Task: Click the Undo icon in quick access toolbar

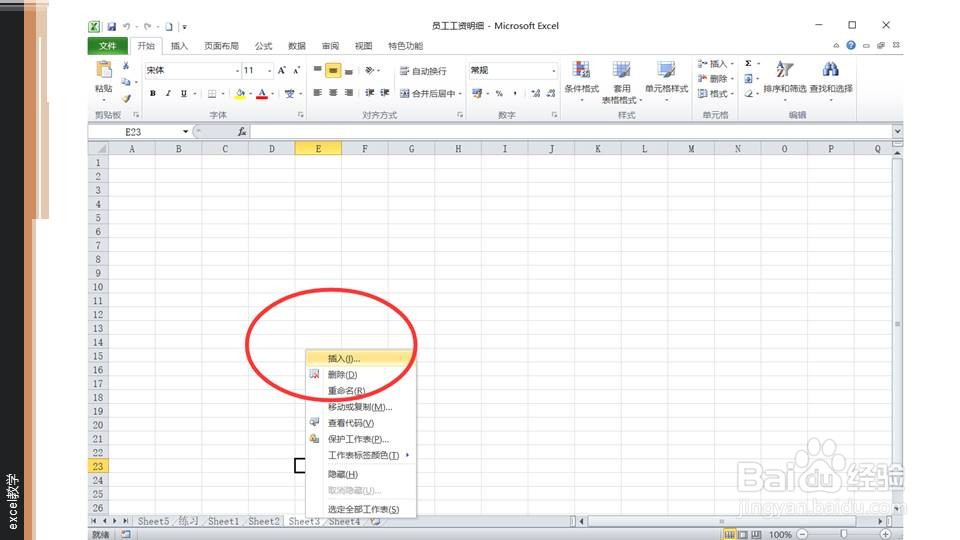Action: click(126, 26)
